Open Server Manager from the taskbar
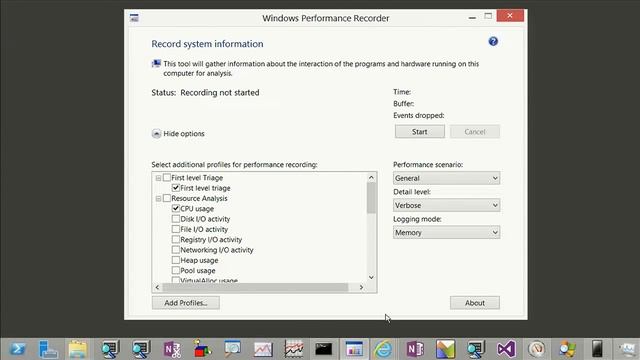This screenshot has width=640, height=360. [x=48, y=349]
